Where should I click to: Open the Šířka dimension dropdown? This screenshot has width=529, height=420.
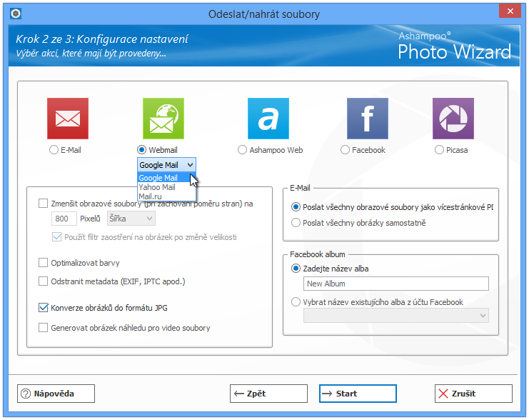click(x=131, y=219)
